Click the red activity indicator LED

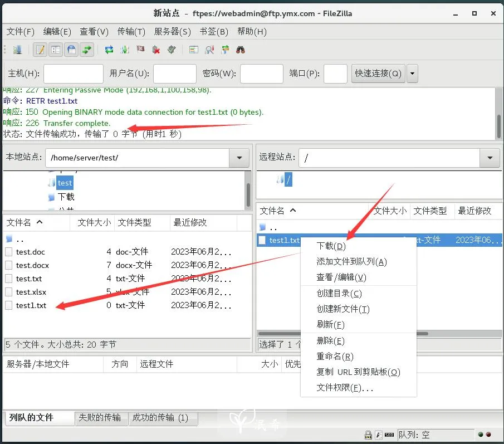(x=488, y=435)
